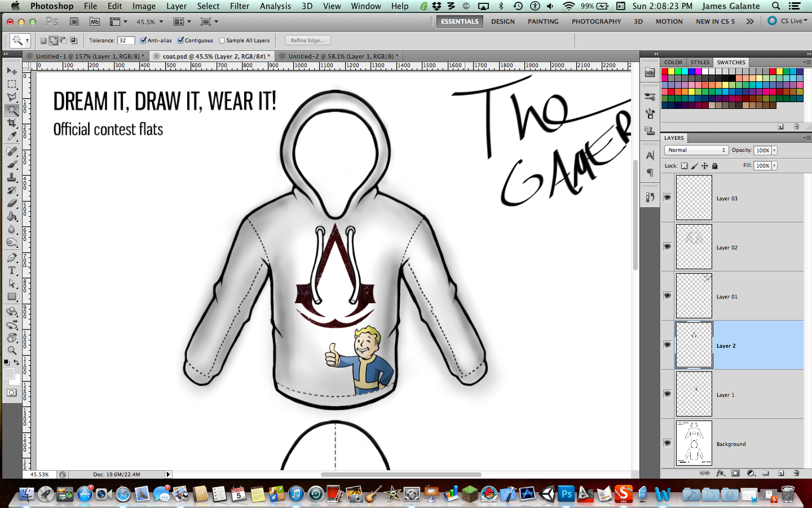The width and height of the screenshot is (812, 508).
Task: Select the Pen tool
Action: (12, 257)
